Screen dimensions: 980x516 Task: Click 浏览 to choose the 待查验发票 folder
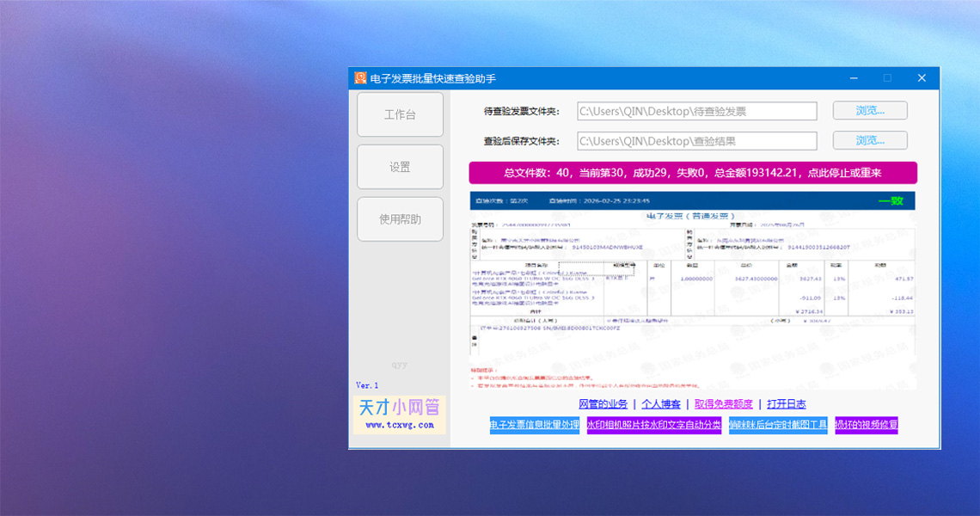(x=869, y=110)
